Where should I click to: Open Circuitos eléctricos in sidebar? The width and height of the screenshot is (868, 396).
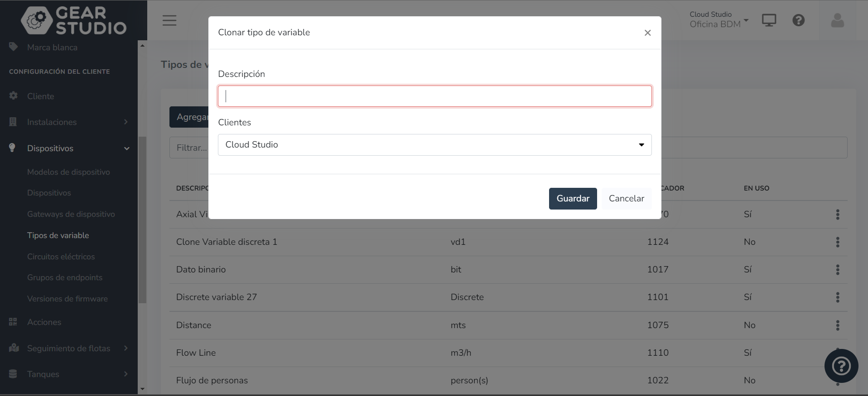61,257
